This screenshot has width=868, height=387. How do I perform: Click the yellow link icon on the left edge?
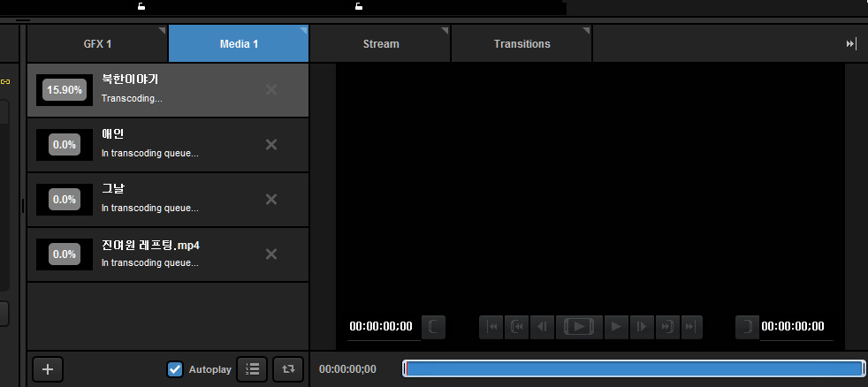(x=5, y=82)
